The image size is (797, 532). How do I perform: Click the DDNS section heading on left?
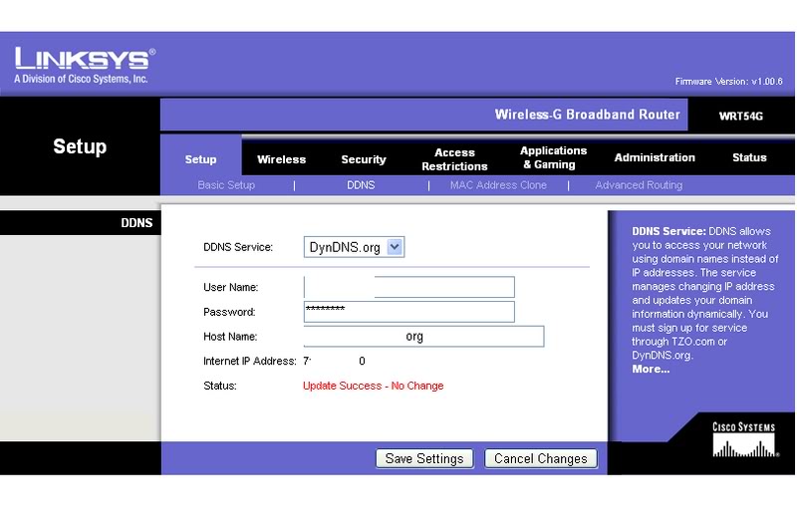(136, 223)
